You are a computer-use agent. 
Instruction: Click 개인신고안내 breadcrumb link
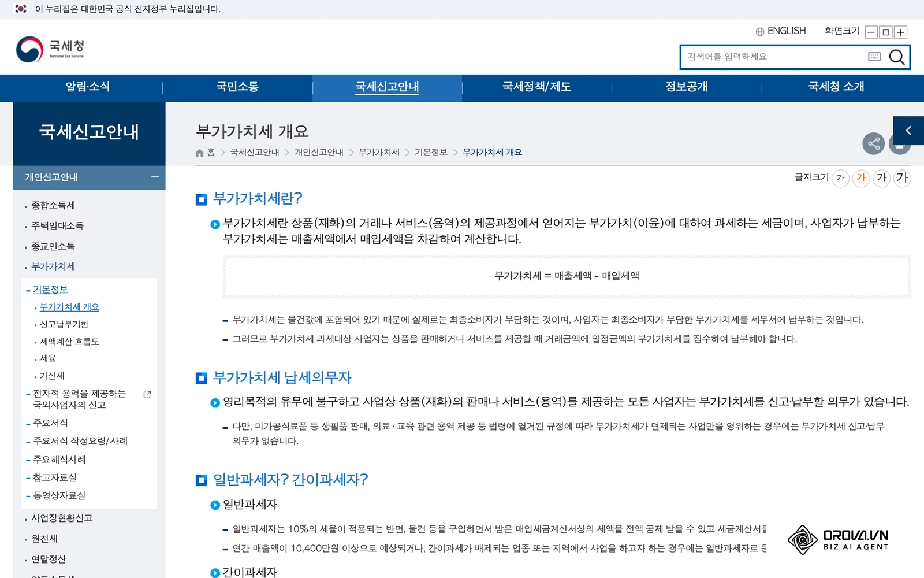[x=319, y=153]
